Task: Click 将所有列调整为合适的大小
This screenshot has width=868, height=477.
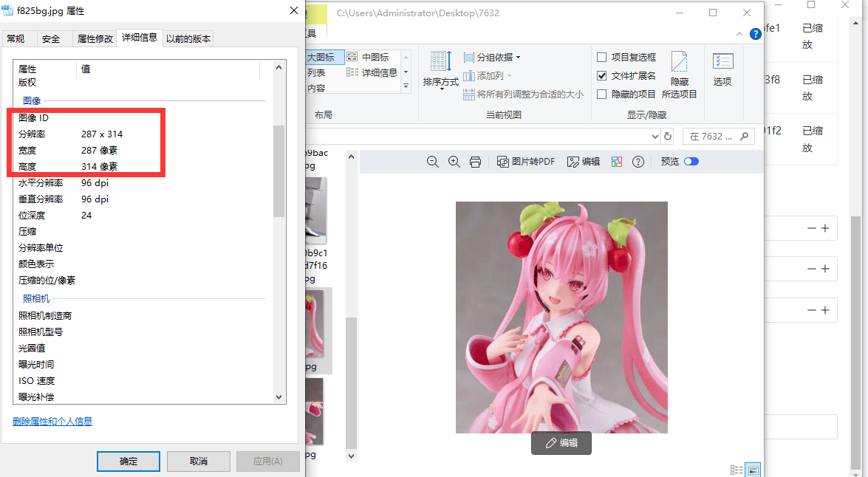Action: [523, 94]
